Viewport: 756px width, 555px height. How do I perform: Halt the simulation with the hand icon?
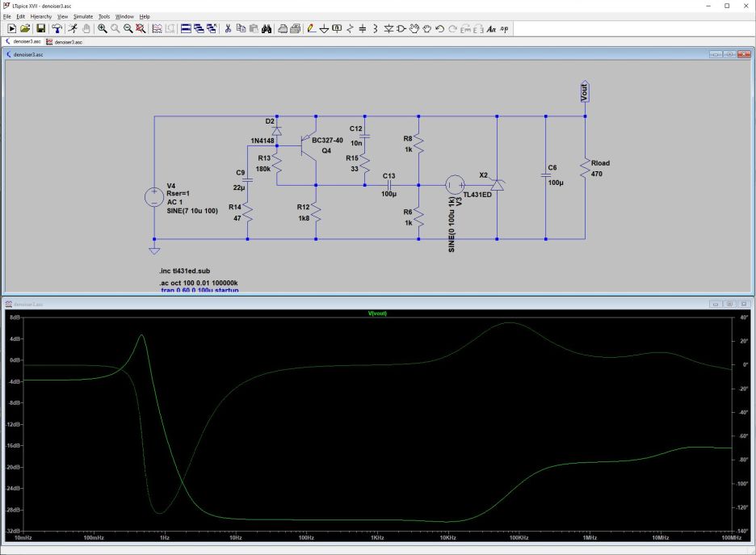(86, 29)
